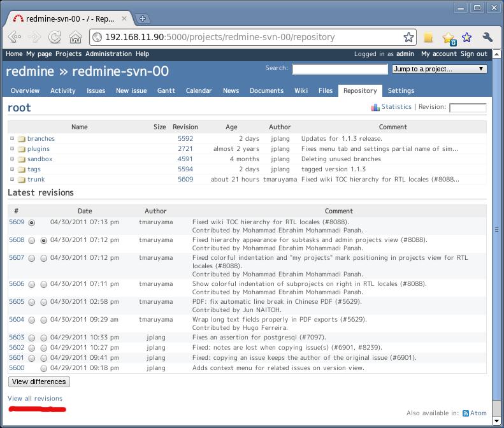Open the Gantt tab
This screenshot has height=428, width=504.
166,90
